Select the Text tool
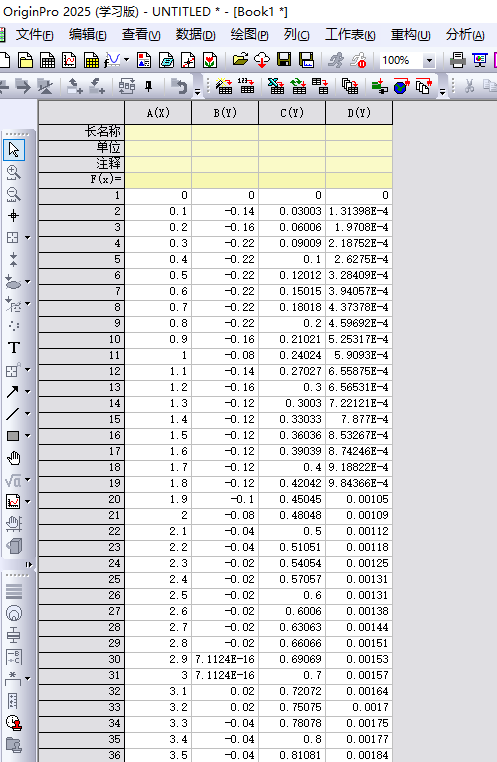 [14, 348]
